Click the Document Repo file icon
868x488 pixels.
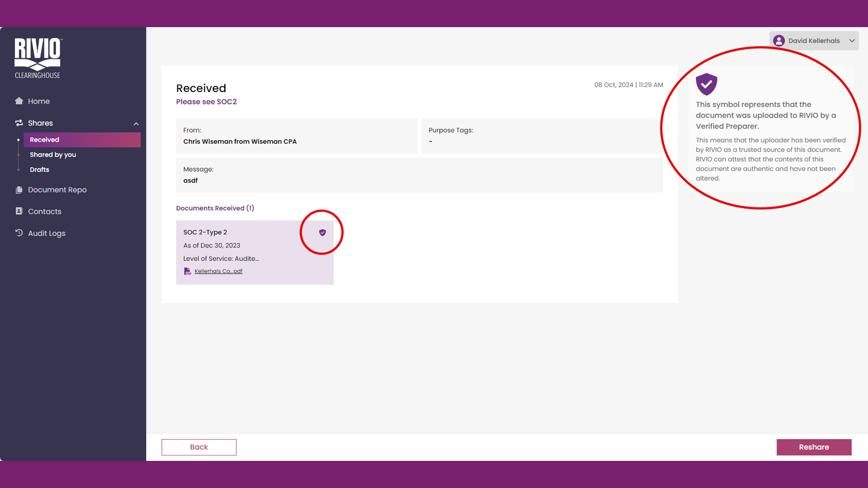click(x=19, y=190)
